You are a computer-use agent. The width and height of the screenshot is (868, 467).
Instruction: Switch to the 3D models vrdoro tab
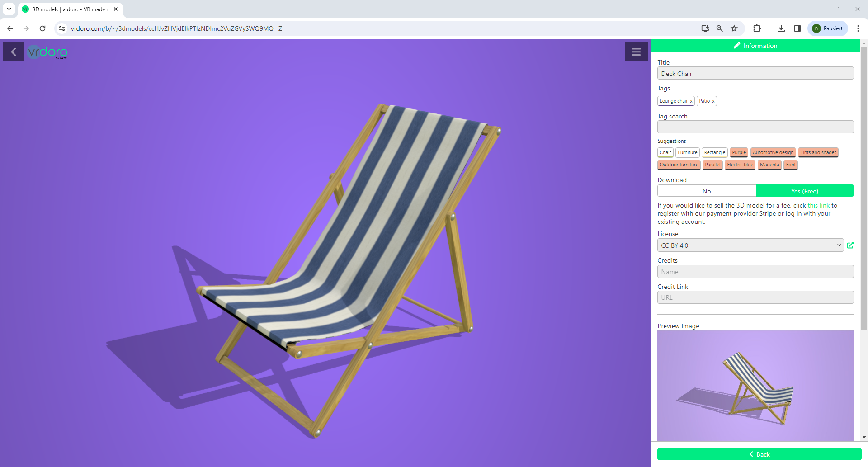pos(68,9)
